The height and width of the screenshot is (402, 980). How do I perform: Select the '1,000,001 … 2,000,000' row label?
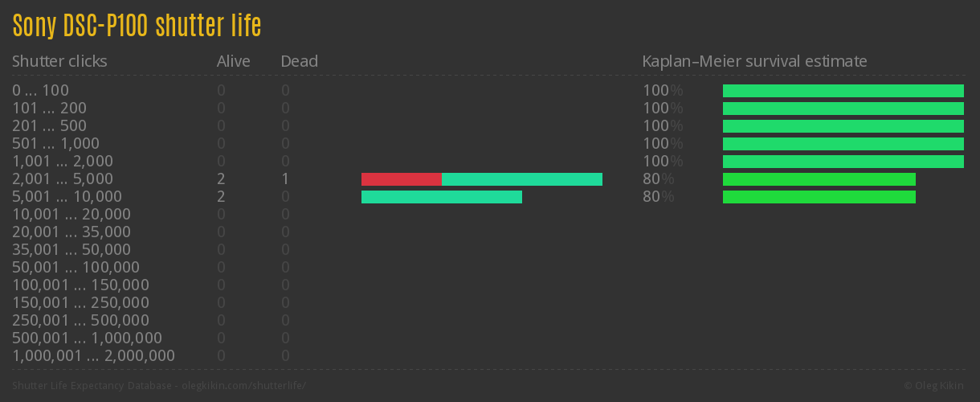point(93,356)
